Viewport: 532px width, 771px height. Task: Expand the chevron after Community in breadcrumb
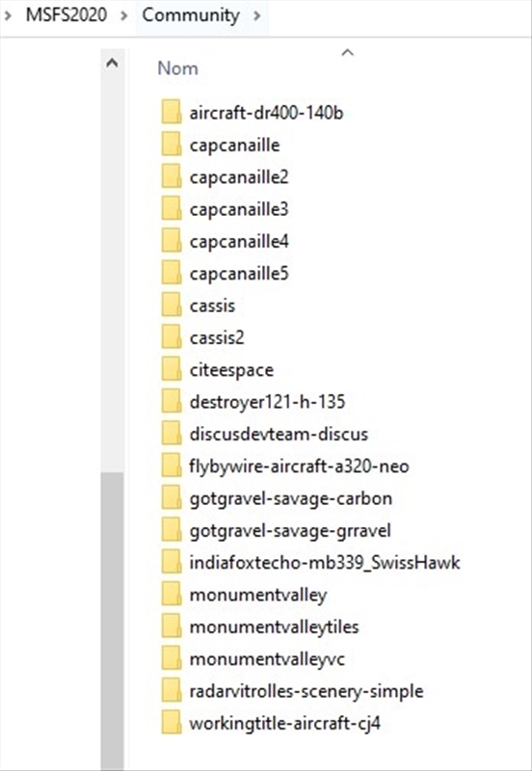click(256, 15)
